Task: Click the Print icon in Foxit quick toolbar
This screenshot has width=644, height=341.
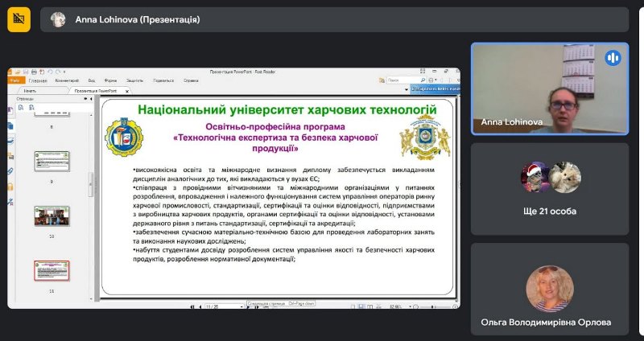Action: [x=34, y=72]
